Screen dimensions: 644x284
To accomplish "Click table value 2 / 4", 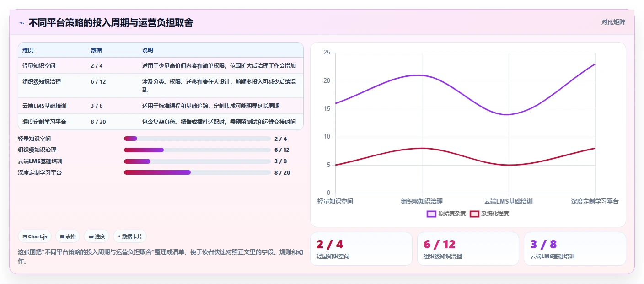I will 97,65.
